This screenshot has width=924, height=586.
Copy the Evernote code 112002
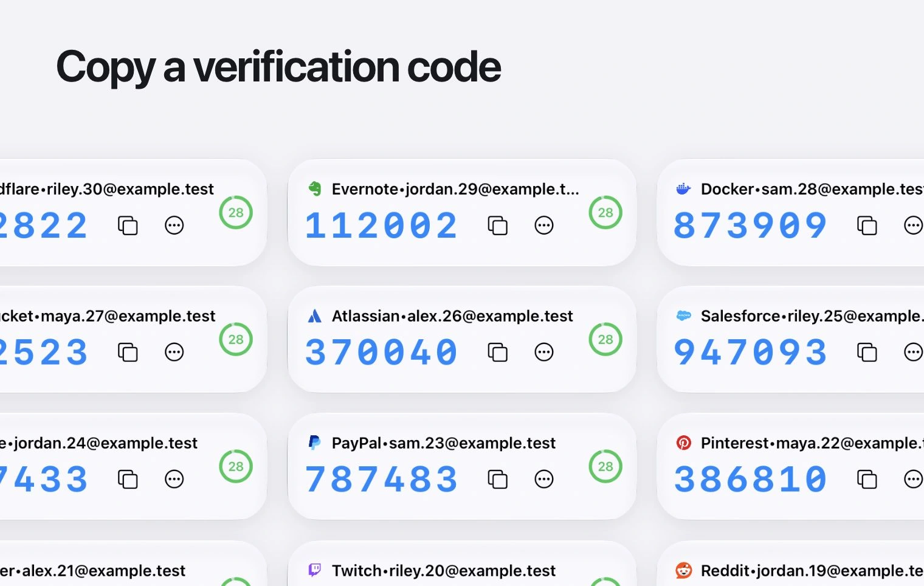pyautogui.click(x=498, y=226)
